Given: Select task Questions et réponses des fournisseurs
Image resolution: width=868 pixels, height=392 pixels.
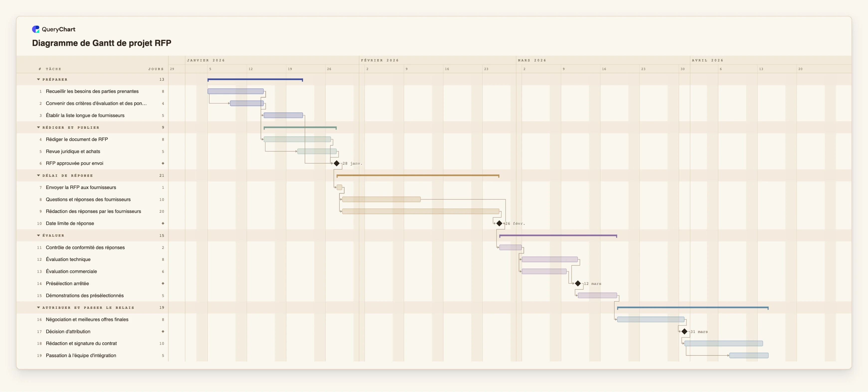Looking at the screenshot, I should click(88, 199).
